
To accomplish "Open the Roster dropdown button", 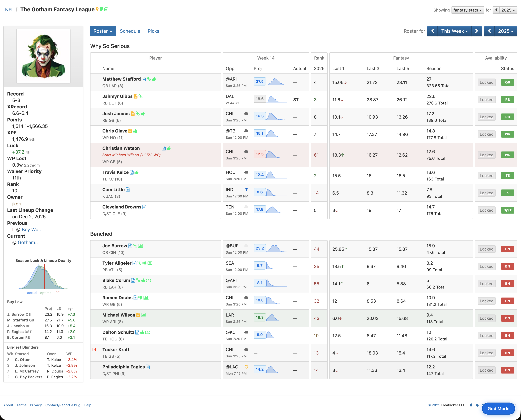I will [x=103, y=31].
